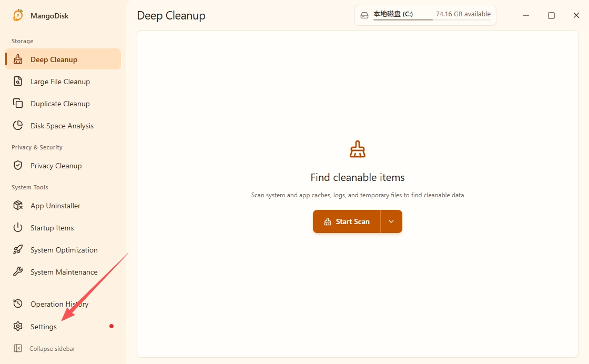Viewport: 589px width, 364px height.
Task: Click the disk usage progress bar
Action: pos(432,19)
